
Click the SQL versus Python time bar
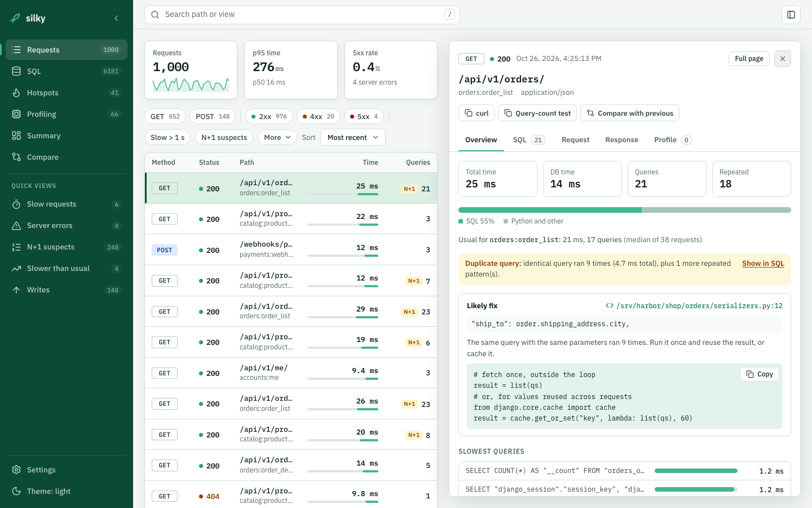point(625,210)
